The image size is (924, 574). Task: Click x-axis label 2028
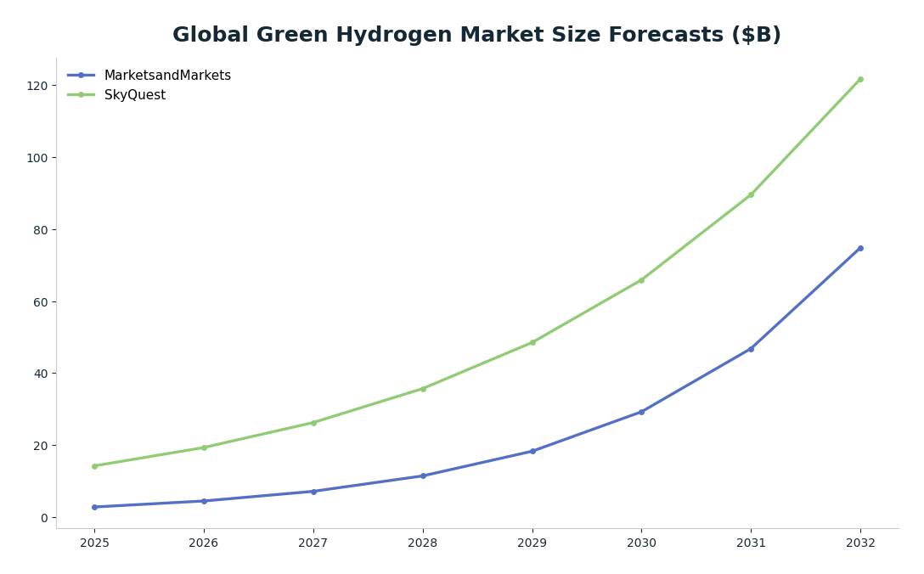(423, 543)
